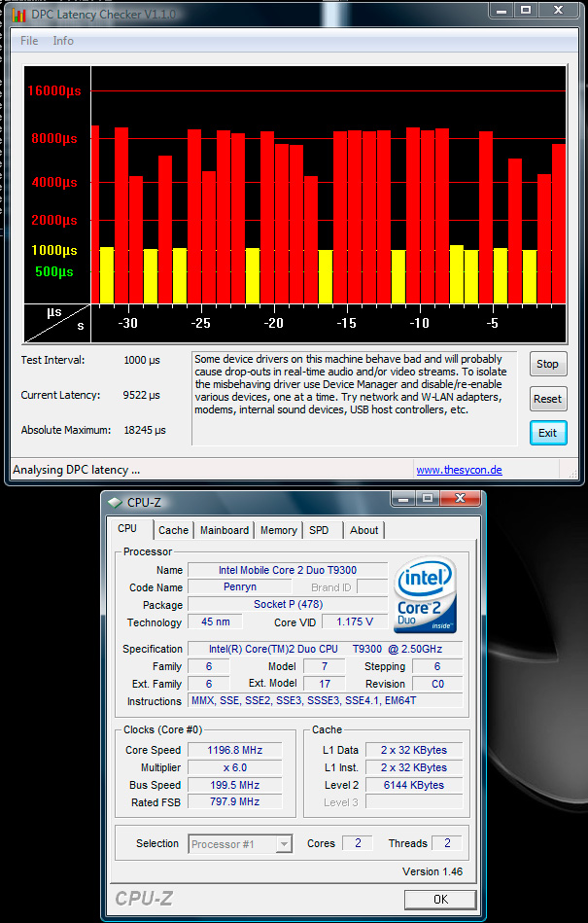Click the Bus Speed 199.5 MHz value
The height and width of the screenshot is (923, 588).
234,785
